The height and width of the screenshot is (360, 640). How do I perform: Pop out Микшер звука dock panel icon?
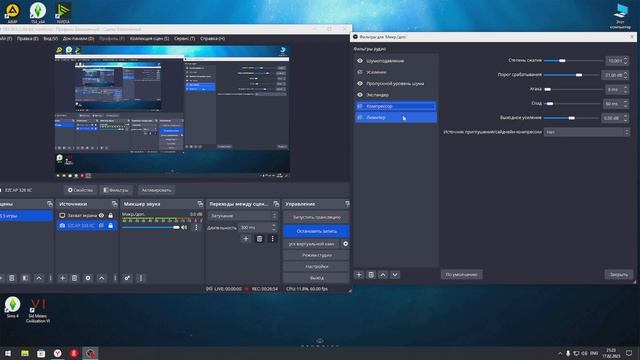tap(200, 204)
